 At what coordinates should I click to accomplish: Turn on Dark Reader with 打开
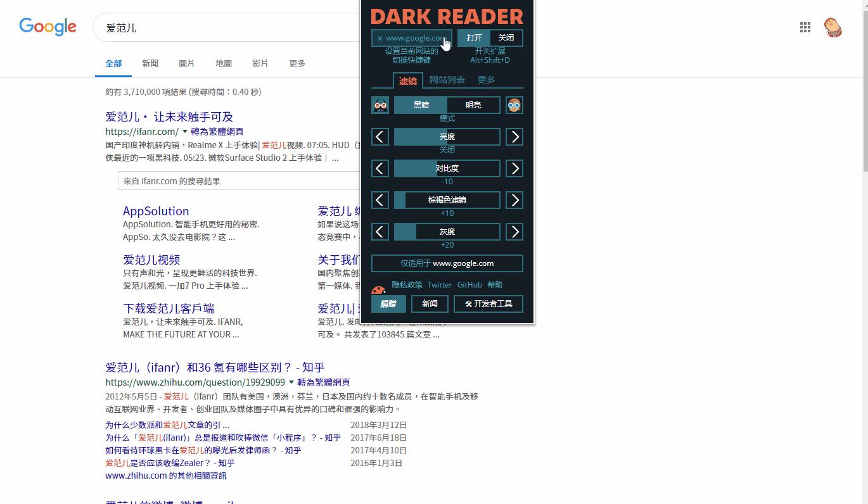474,38
